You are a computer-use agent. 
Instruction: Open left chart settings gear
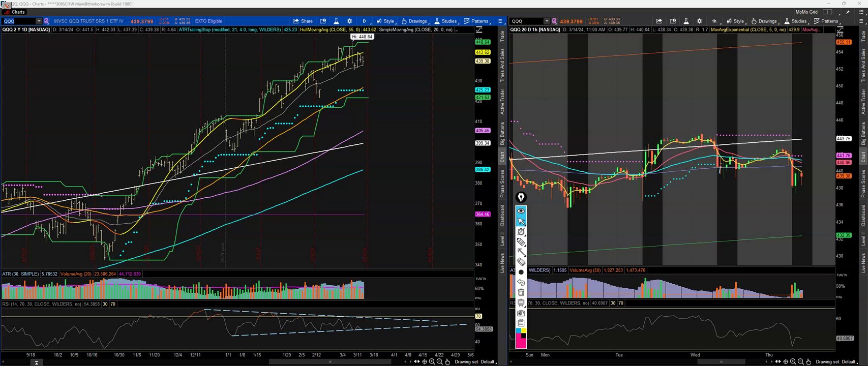pos(349,21)
